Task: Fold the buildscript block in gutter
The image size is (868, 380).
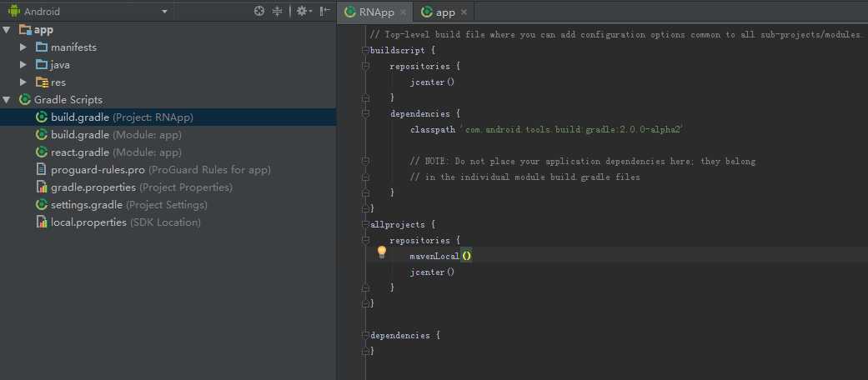Action: [365, 51]
